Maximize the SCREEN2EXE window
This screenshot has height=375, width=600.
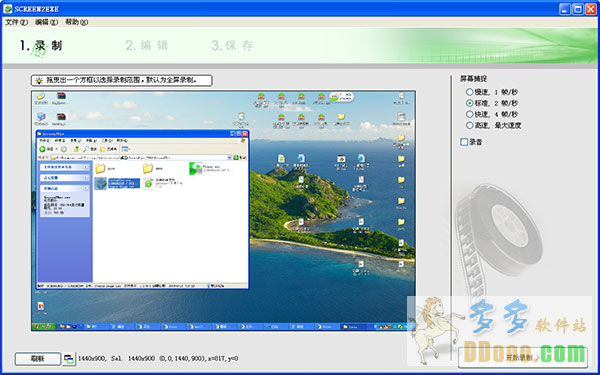click(578, 9)
